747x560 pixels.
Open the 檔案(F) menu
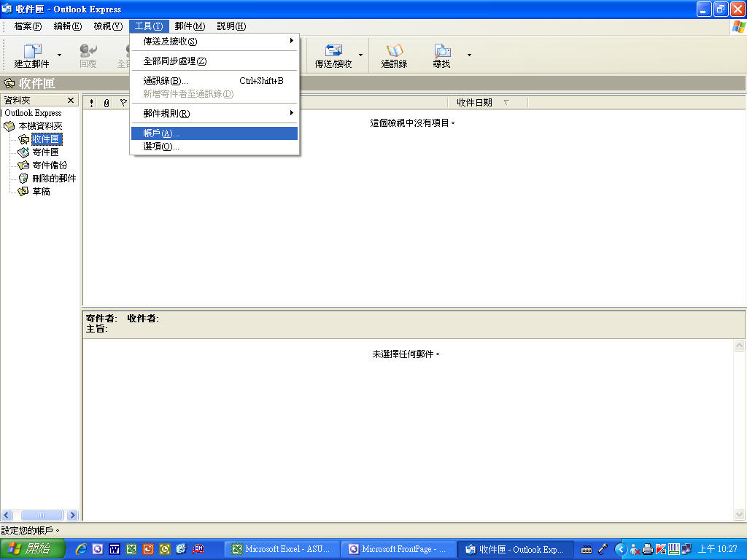pos(28,26)
